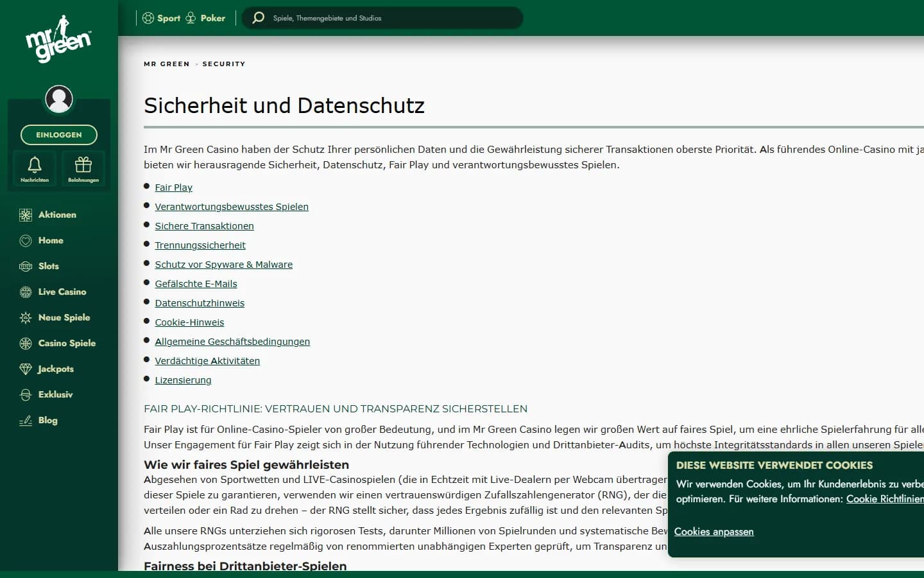Click the Sport ball icon
Image resolution: width=924 pixels, height=578 pixels.
click(148, 18)
